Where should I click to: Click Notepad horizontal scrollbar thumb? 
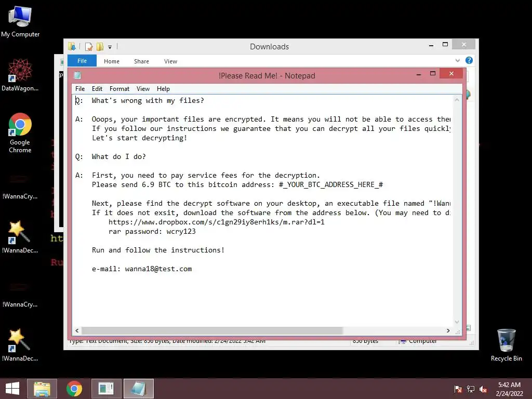click(212, 330)
